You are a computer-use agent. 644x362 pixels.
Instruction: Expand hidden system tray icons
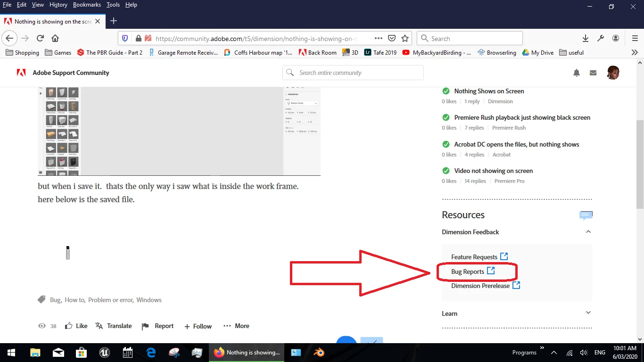point(554,352)
